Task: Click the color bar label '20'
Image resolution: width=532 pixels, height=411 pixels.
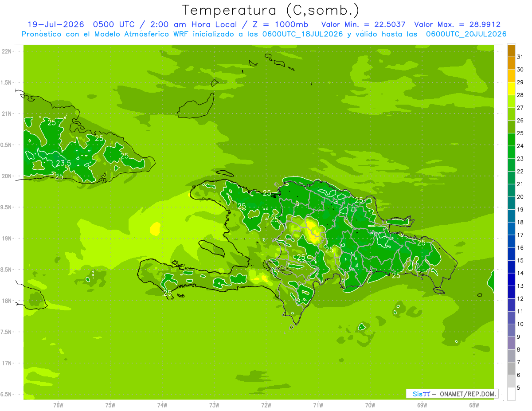Action: pyautogui.click(x=520, y=197)
